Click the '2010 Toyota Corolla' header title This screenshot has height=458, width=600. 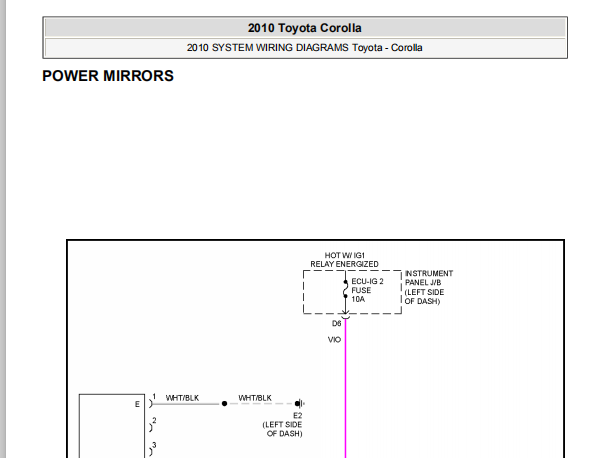[x=305, y=28]
